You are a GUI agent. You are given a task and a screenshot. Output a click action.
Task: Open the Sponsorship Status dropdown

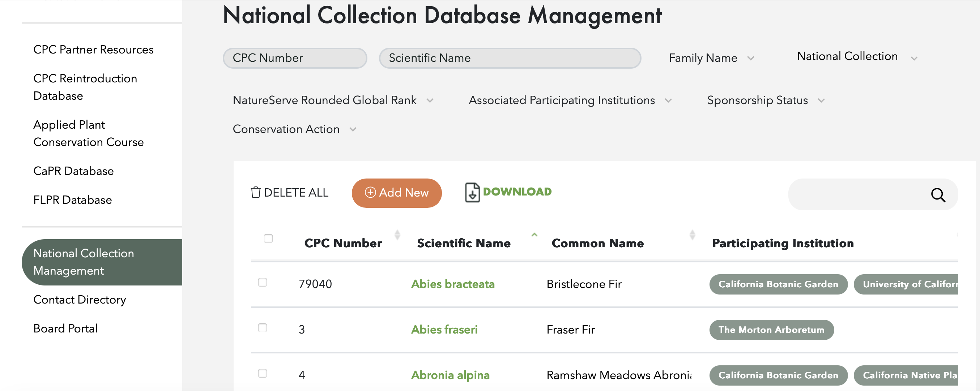(766, 100)
